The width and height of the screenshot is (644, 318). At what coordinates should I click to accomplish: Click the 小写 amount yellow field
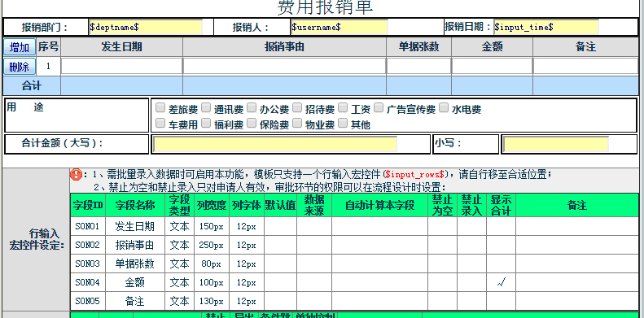click(556, 145)
